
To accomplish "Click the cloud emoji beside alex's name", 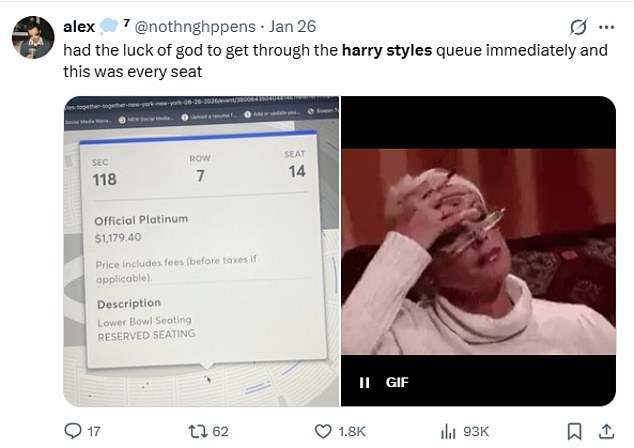I will (x=110, y=25).
